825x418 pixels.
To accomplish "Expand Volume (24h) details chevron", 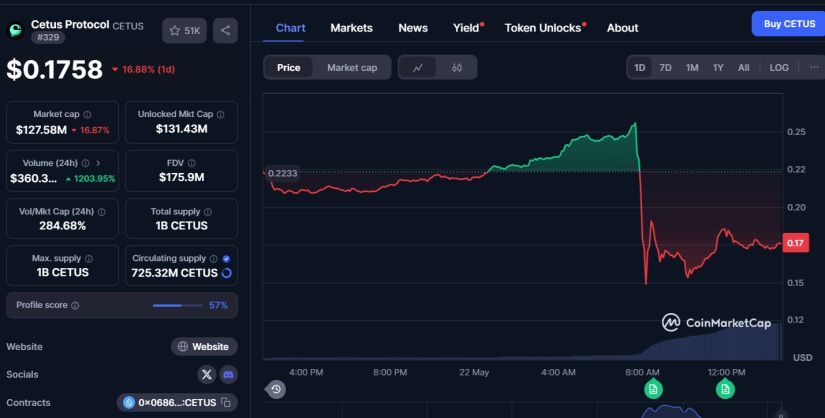I will click(98, 163).
